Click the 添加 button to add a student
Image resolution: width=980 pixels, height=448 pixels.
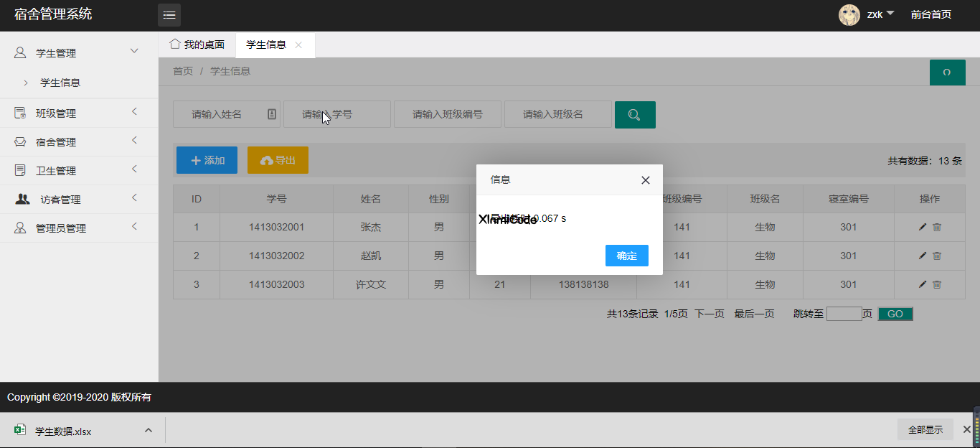click(207, 159)
